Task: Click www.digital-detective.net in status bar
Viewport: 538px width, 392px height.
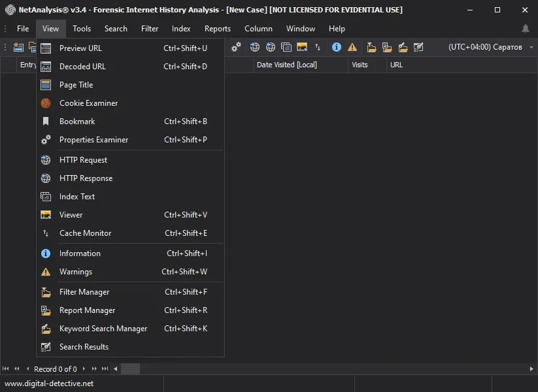Action: coord(49,384)
